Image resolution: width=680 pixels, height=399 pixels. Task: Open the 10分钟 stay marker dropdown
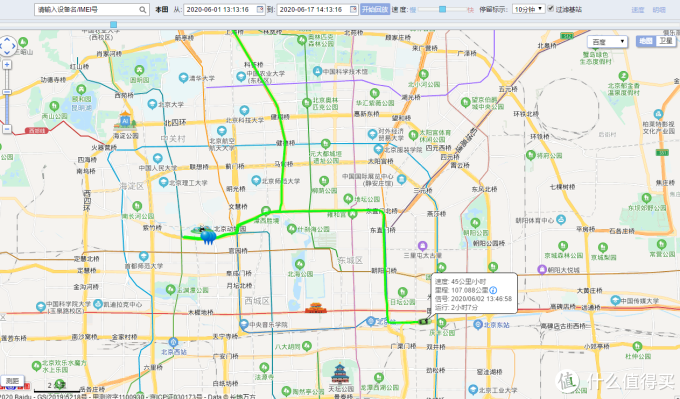point(528,9)
